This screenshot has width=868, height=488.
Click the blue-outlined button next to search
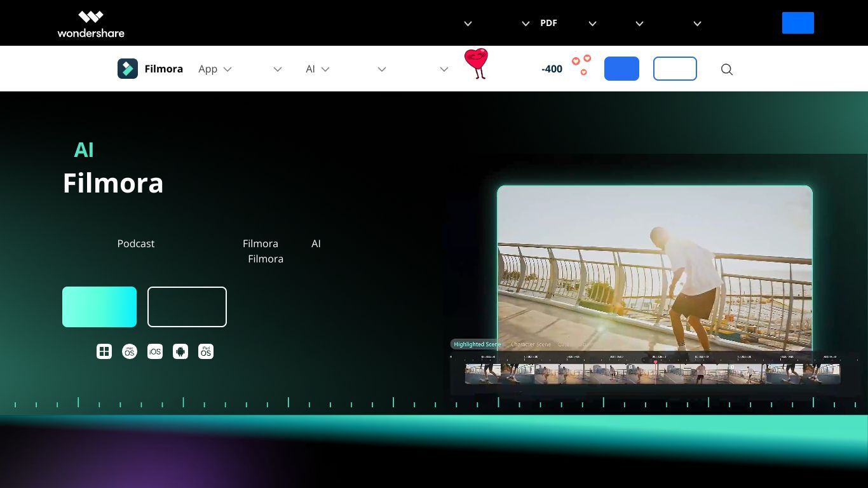[675, 69]
